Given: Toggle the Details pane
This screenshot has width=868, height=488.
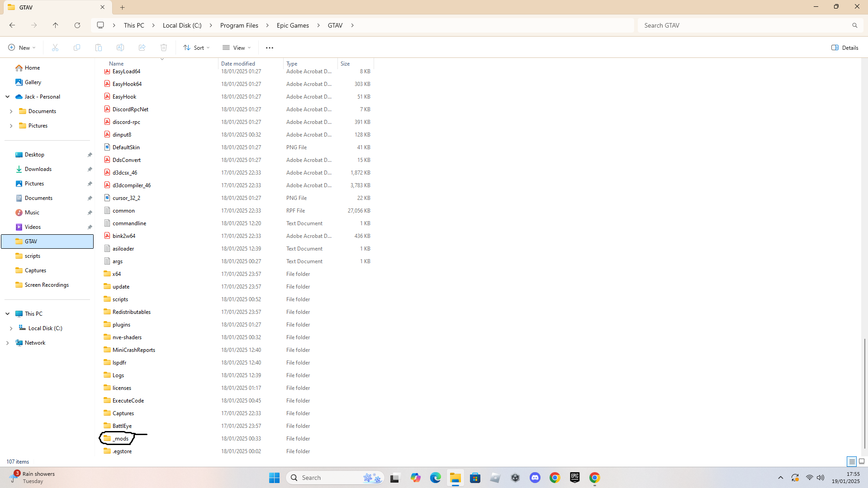Looking at the screenshot, I should click(845, 47).
